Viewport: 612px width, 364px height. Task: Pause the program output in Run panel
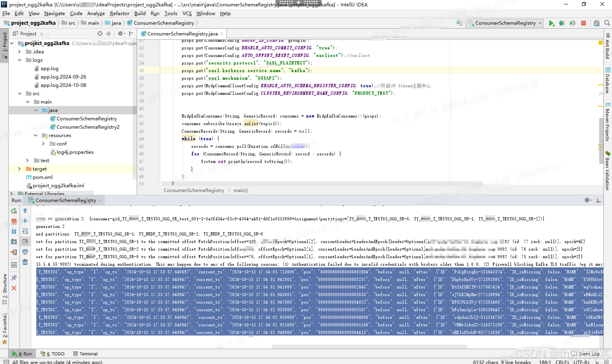pyautogui.click(x=14, y=232)
